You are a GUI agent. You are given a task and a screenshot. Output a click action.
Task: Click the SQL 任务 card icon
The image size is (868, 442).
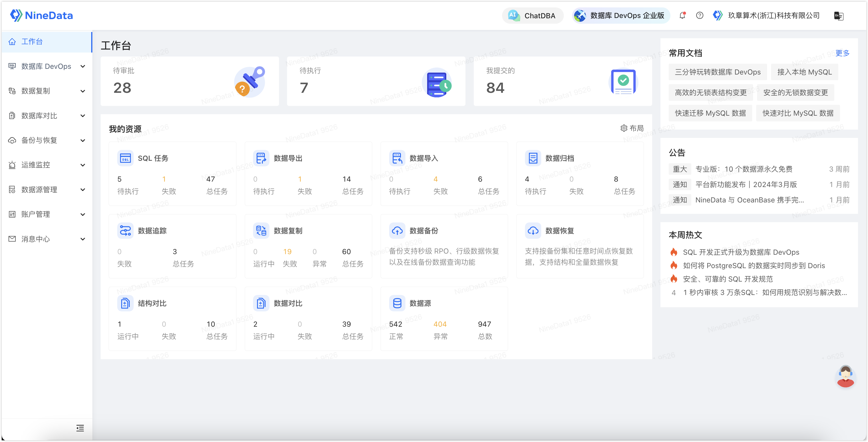click(x=125, y=158)
